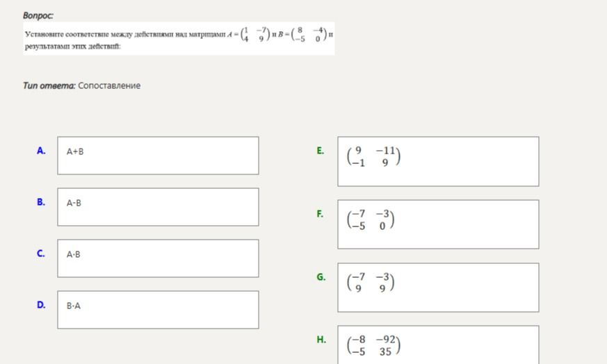Screen dimensions: 607x364
Task: Click the blue letter B label
Action: (x=41, y=202)
